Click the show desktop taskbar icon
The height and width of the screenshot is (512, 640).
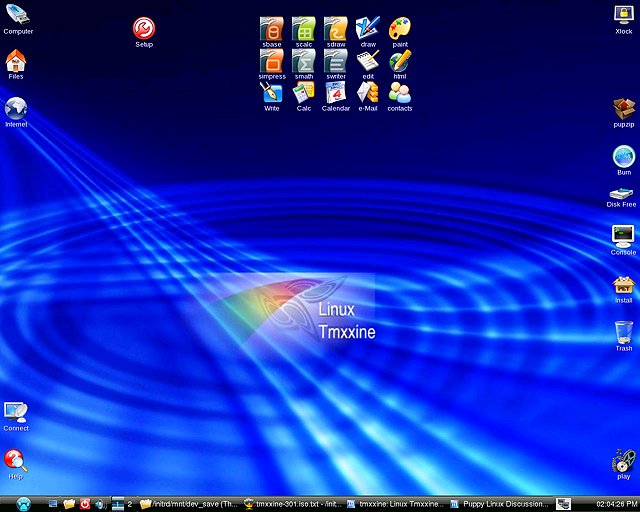tap(52, 504)
